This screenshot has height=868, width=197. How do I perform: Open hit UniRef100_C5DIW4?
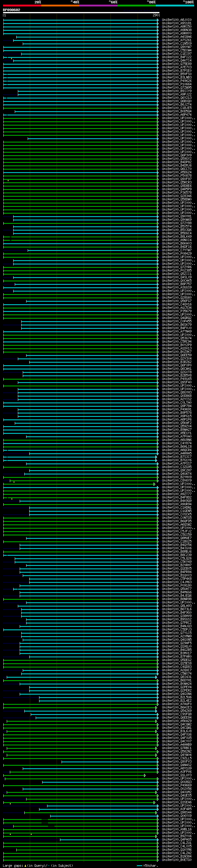coord(177,50)
